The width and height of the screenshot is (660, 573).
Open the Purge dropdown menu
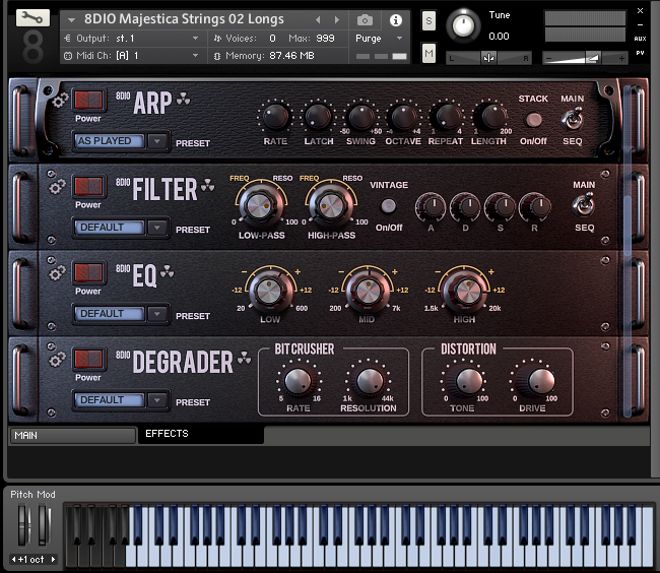coord(379,38)
